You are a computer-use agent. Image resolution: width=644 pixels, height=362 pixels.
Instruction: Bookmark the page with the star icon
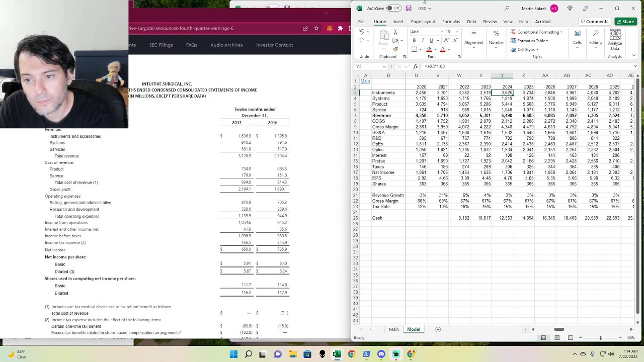(x=316, y=28)
